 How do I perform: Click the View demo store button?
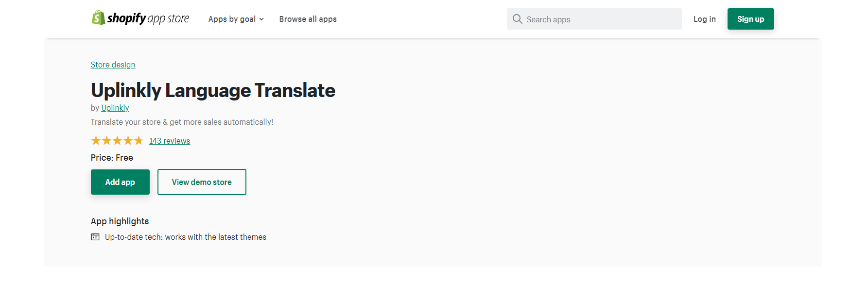[202, 182]
